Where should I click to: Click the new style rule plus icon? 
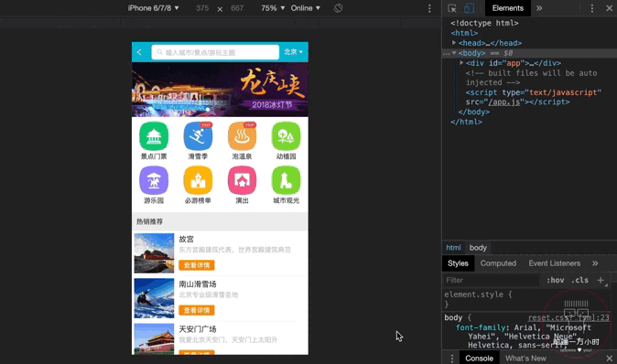click(601, 280)
